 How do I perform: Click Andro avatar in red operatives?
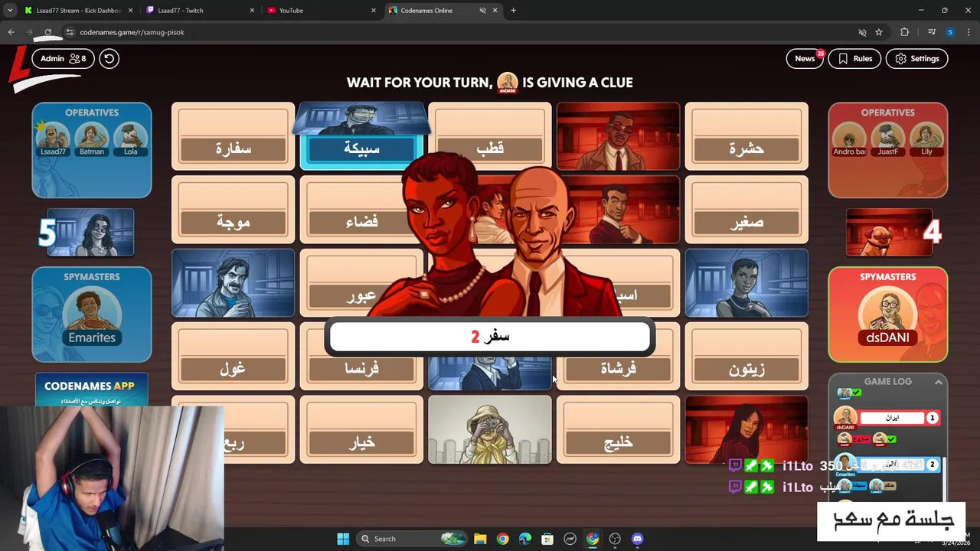click(849, 139)
